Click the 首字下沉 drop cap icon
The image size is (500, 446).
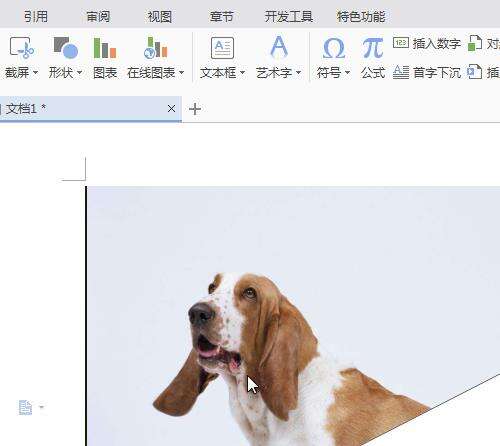click(401, 72)
